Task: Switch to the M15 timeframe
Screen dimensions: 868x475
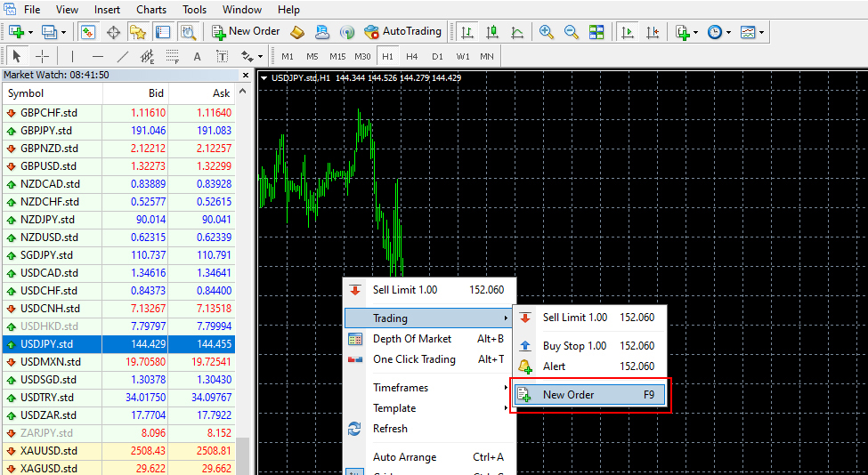Action: [x=337, y=56]
